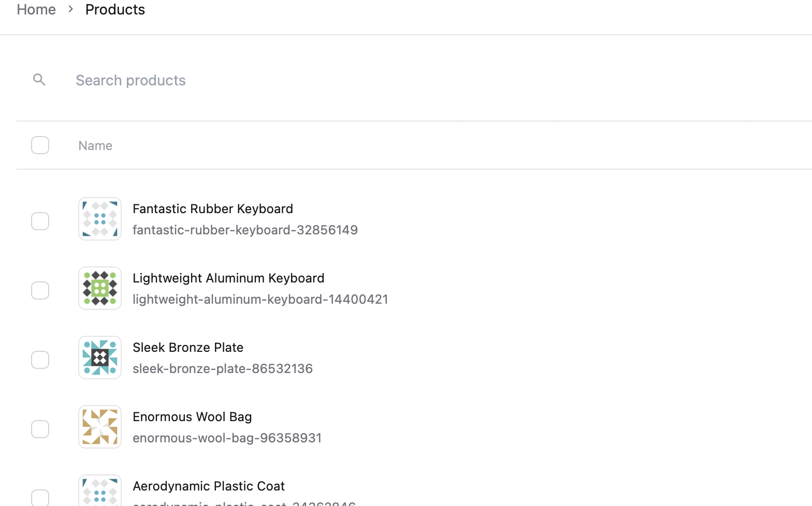The height and width of the screenshot is (506, 812).
Task: Click Lightweight Aluminum Keyboard product thumbnail
Action: (x=100, y=288)
